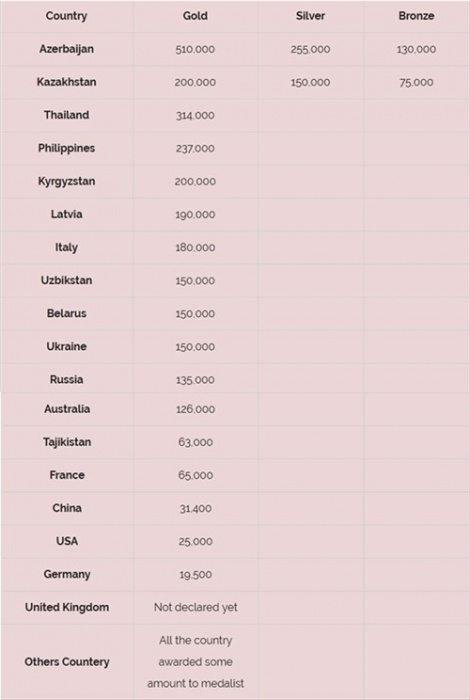
Task: Click the Philippines country cell
Action: point(67,148)
